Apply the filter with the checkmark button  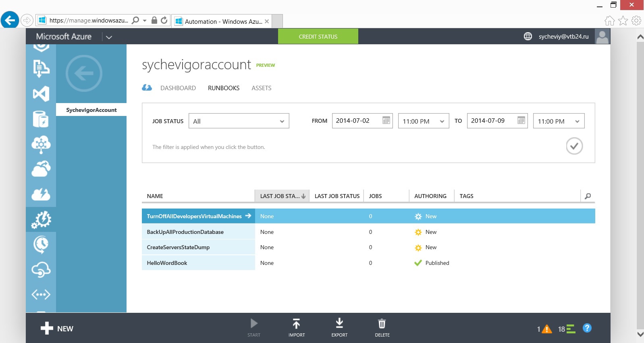[x=574, y=146]
